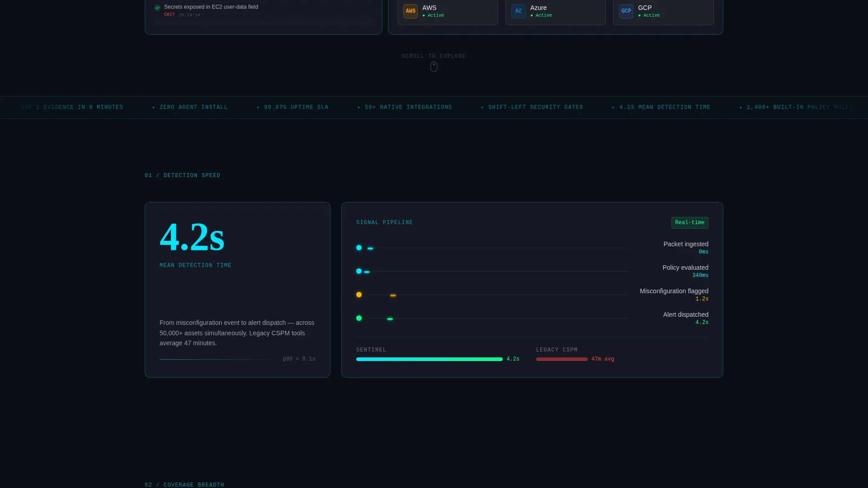The width and height of the screenshot is (868, 488).
Task: Click the Sentinel 4.2s gradient bar
Action: click(429, 359)
